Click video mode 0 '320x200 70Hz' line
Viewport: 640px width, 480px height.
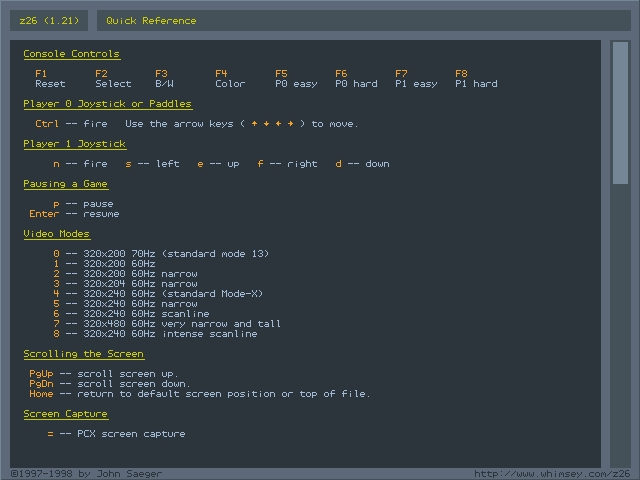(x=161, y=254)
